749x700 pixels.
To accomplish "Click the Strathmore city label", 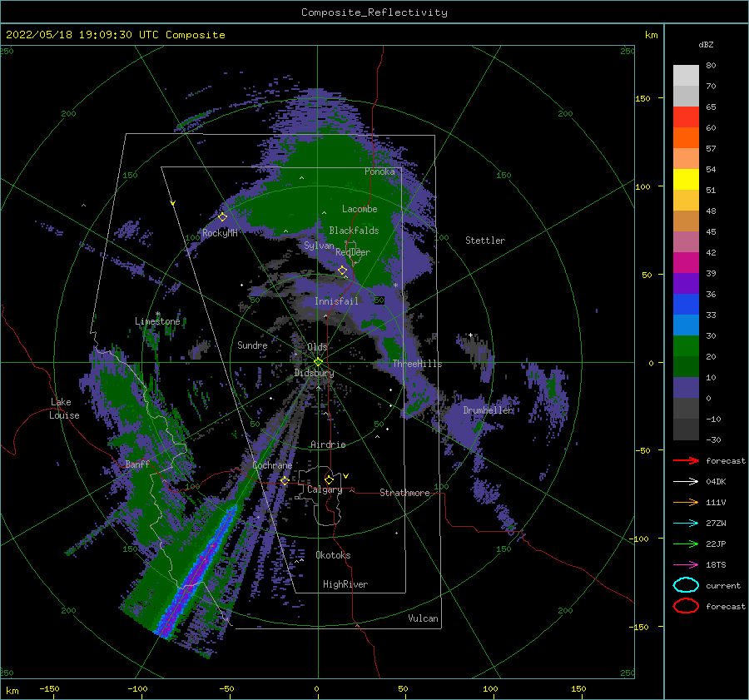I will point(404,493).
